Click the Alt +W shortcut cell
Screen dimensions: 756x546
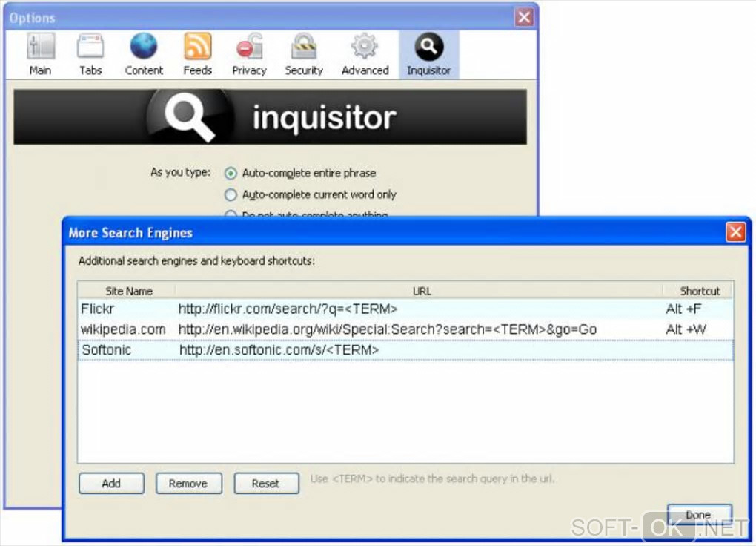[x=686, y=329]
